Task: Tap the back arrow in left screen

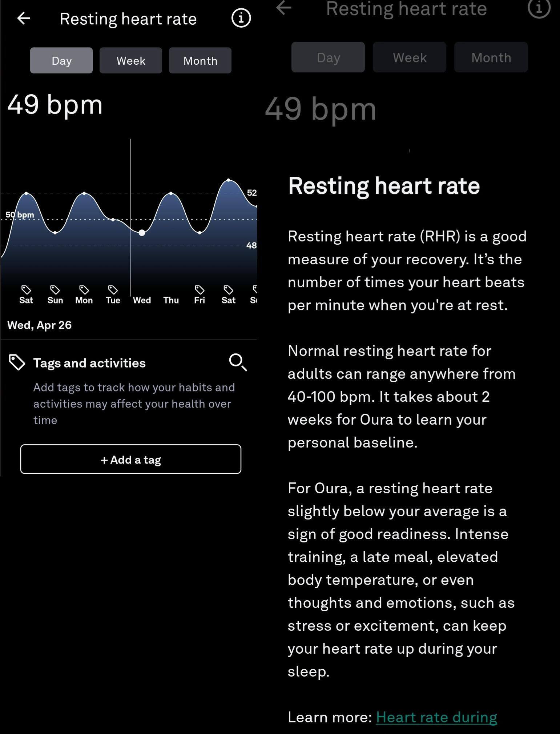Action: pyautogui.click(x=24, y=18)
